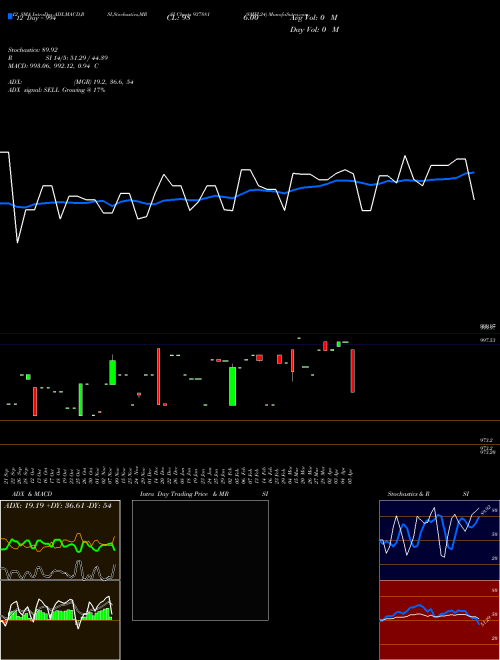
Task: Click the 'ADX signal: SELL' text line
Action: [56, 90]
